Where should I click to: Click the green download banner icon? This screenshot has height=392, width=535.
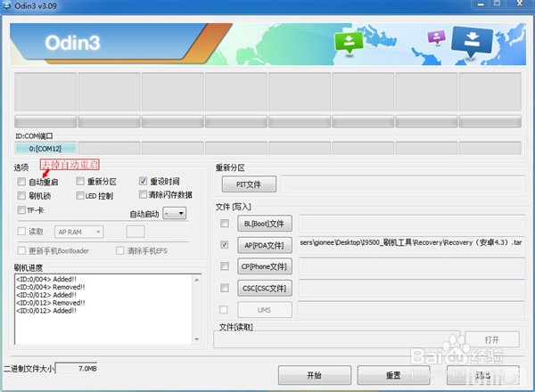pos(349,42)
